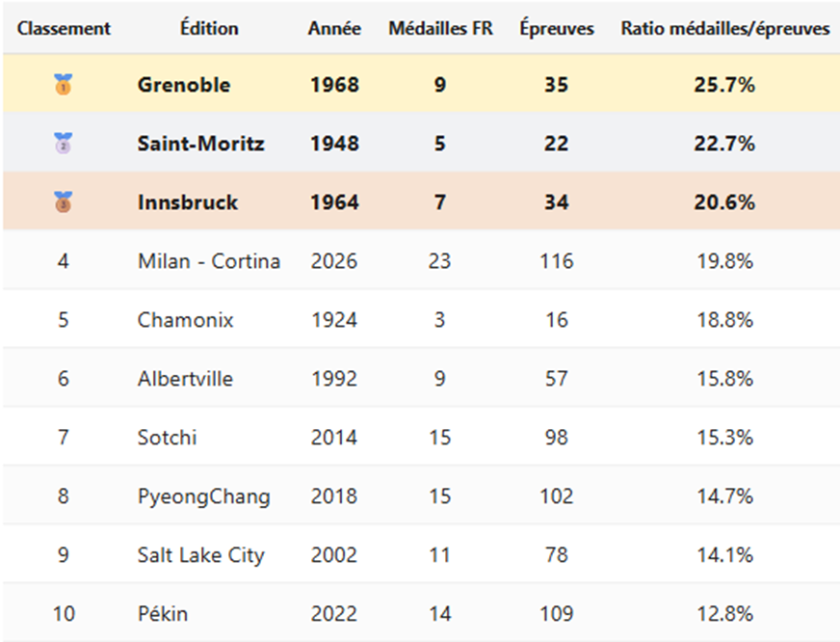This screenshot has width=840, height=642.
Task: Select the Grenoble edition cell
Action: [x=184, y=85]
